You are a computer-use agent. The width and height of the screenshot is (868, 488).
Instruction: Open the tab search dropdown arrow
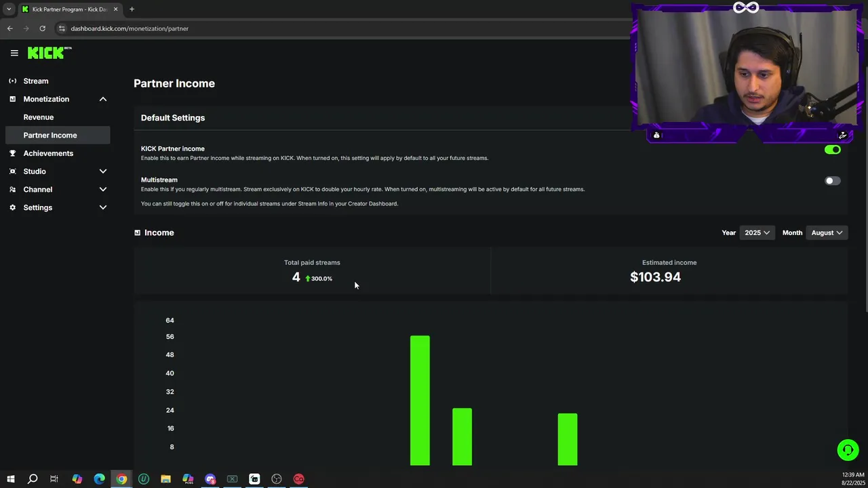point(9,9)
